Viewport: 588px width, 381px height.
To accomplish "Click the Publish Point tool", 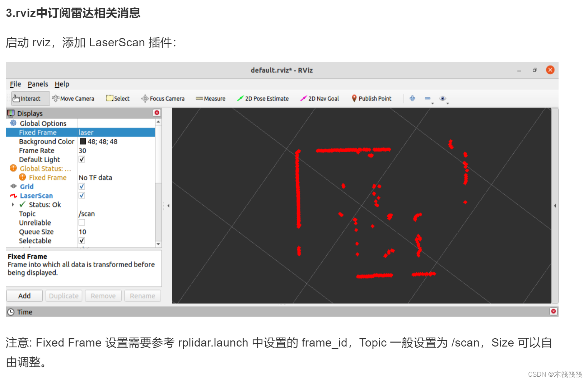I will click(372, 98).
